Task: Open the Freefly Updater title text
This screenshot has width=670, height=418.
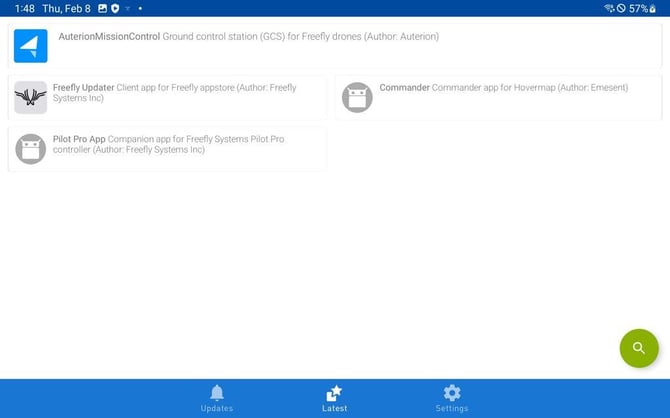Action: [x=84, y=88]
